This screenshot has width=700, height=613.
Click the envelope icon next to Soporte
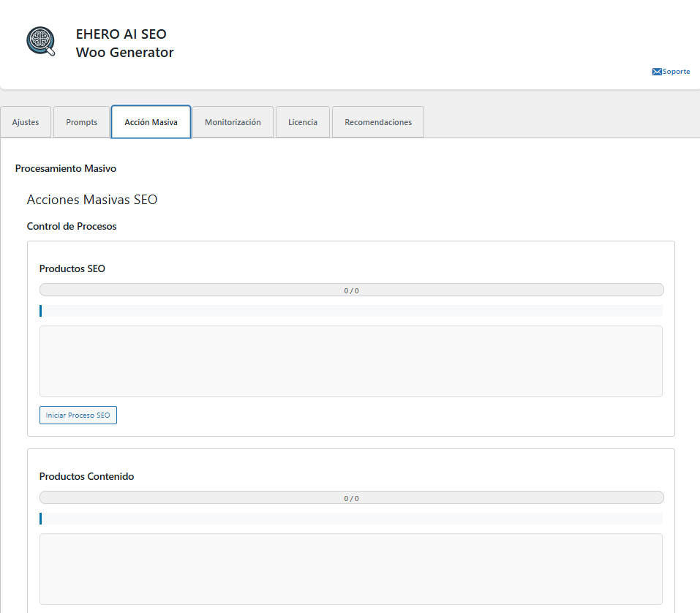(656, 71)
